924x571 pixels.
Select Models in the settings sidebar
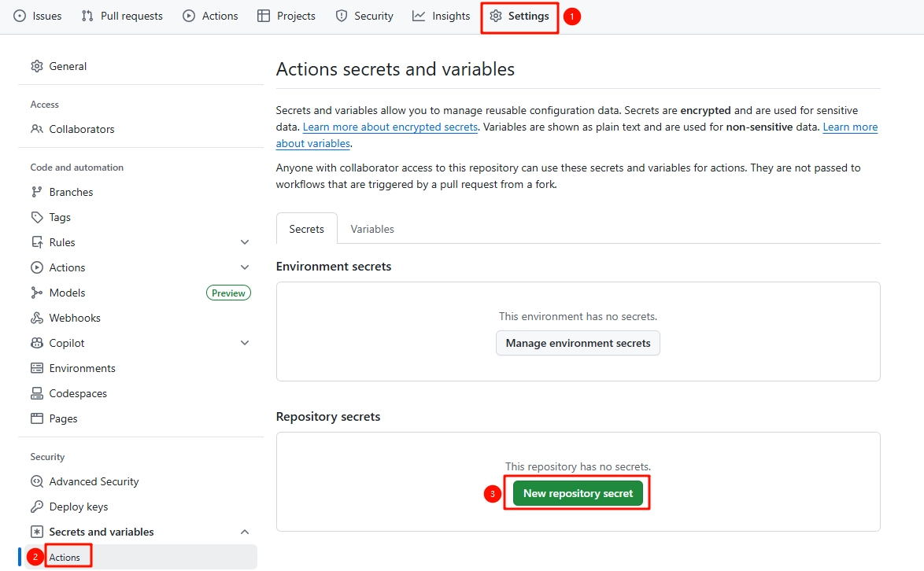coord(67,293)
